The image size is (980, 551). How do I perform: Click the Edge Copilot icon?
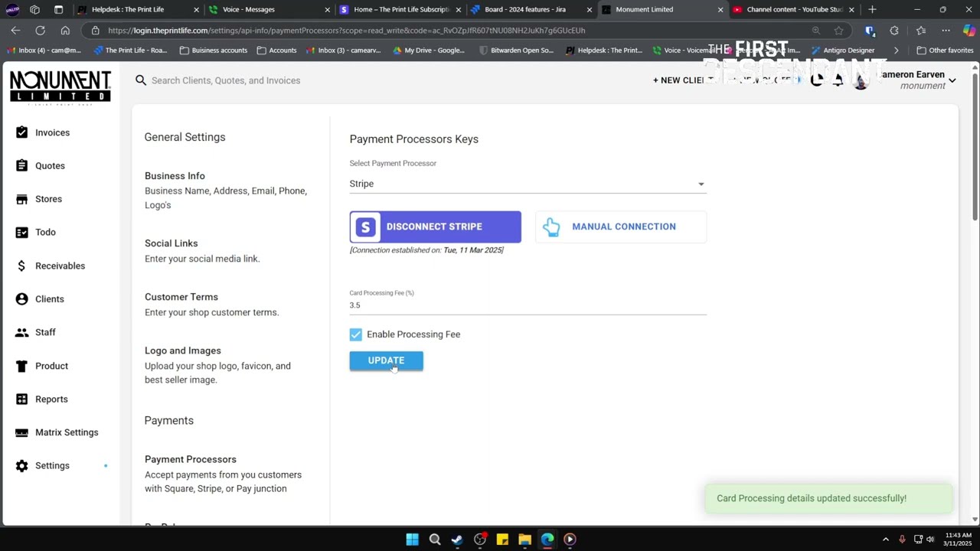coord(969,30)
